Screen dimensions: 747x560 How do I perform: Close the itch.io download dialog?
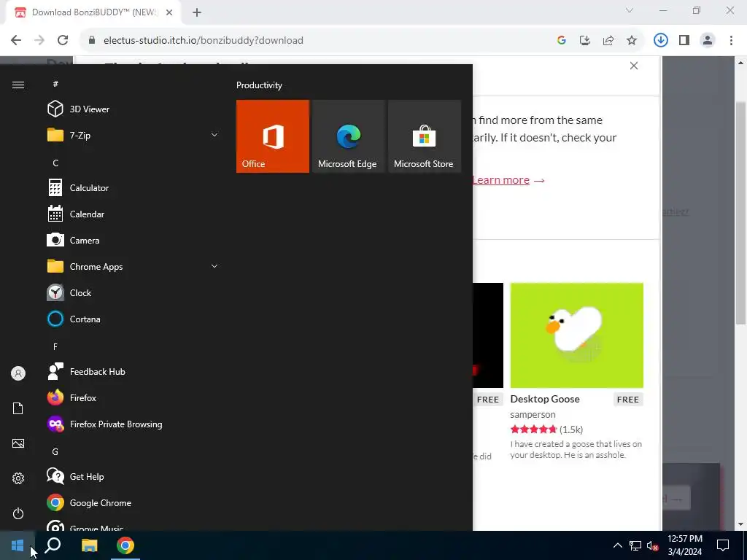634,66
